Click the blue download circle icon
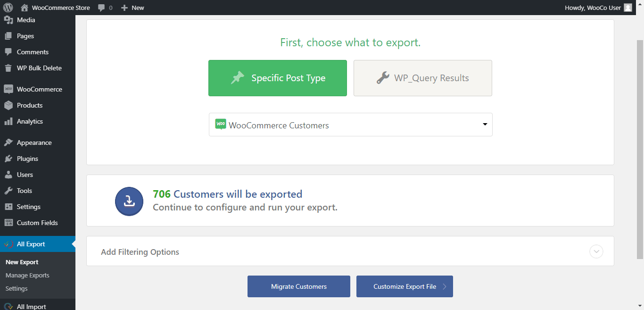Viewport: 644px width, 310px height. (129, 201)
